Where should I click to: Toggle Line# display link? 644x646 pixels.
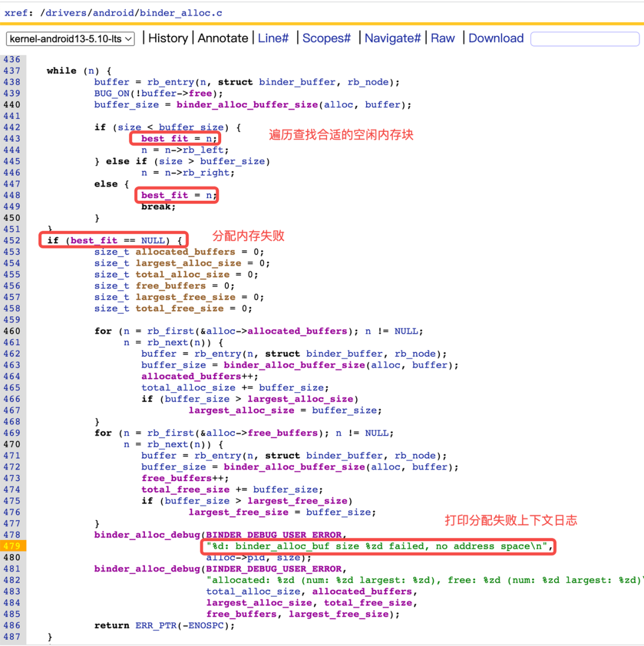(273, 38)
